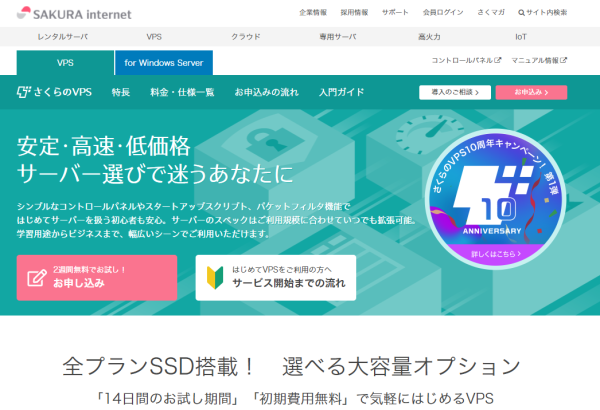Open 会員ログイン page
The image size is (600, 410).
click(x=443, y=13)
